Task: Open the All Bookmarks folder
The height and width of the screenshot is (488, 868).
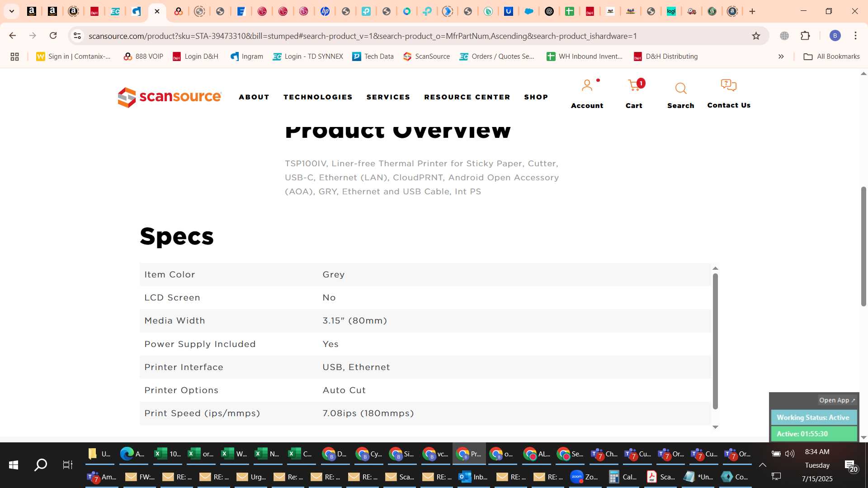Action: coord(831,56)
